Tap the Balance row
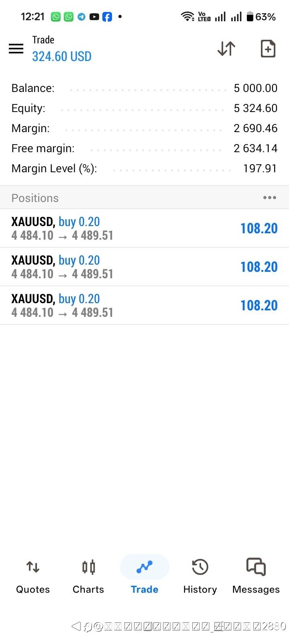Screen dimensions: 289x644 [x=144, y=88]
